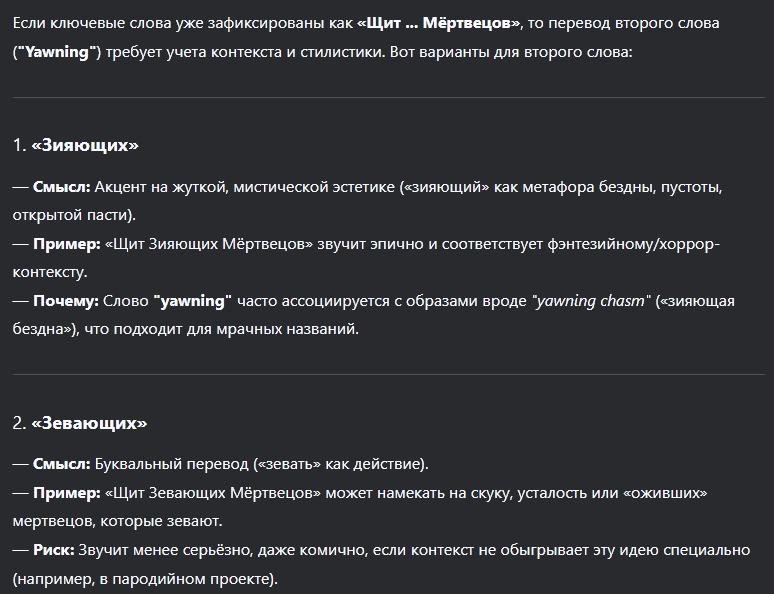The height and width of the screenshot is (594, 774).
Task: Click the "Пример:" label under «Зияющих» heading
Action: coord(67,244)
